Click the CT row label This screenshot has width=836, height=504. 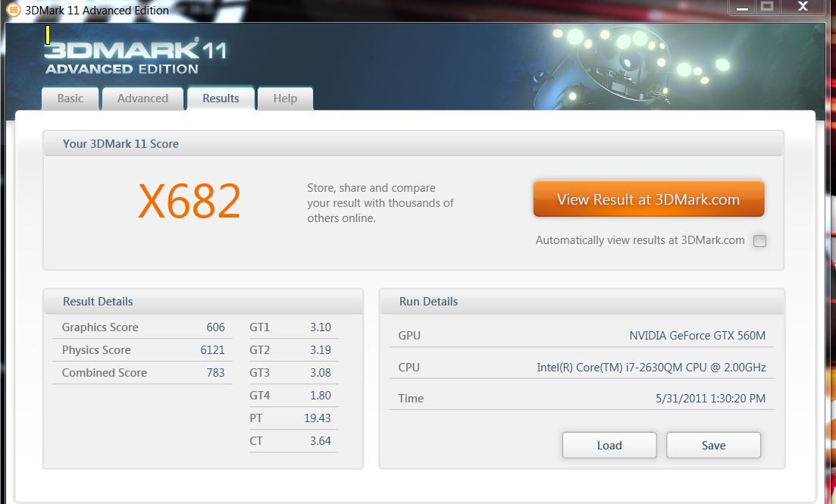[x=256, y=441]
